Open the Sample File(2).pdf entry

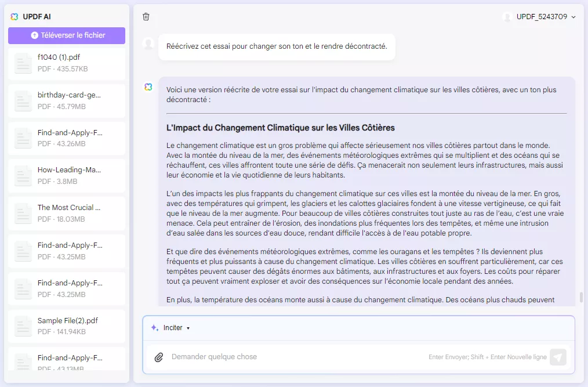[67, 326]
